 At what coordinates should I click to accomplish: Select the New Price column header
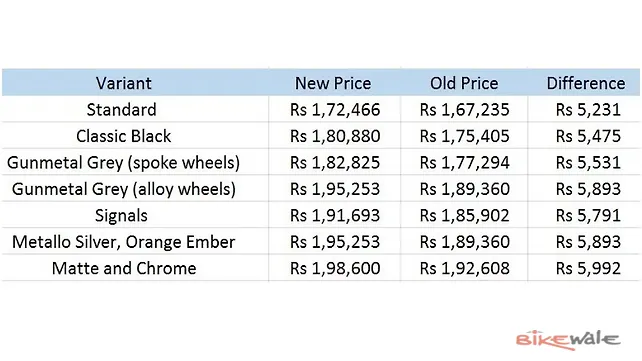click(333, 83)
